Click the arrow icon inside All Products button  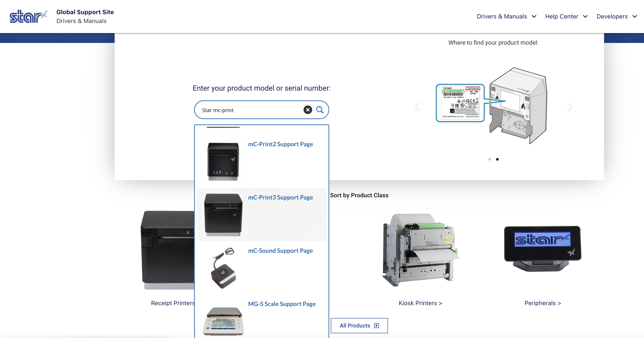(x=377, y=325)
